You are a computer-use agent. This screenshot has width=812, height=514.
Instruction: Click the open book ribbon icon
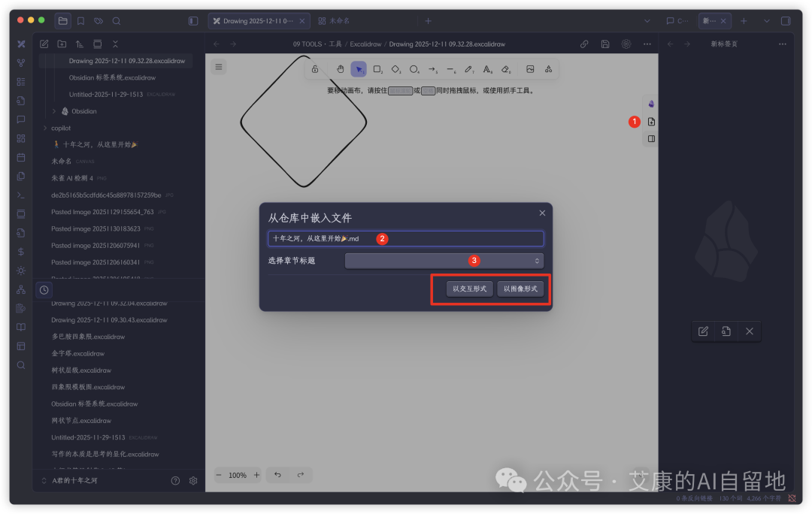pos(21,327)
